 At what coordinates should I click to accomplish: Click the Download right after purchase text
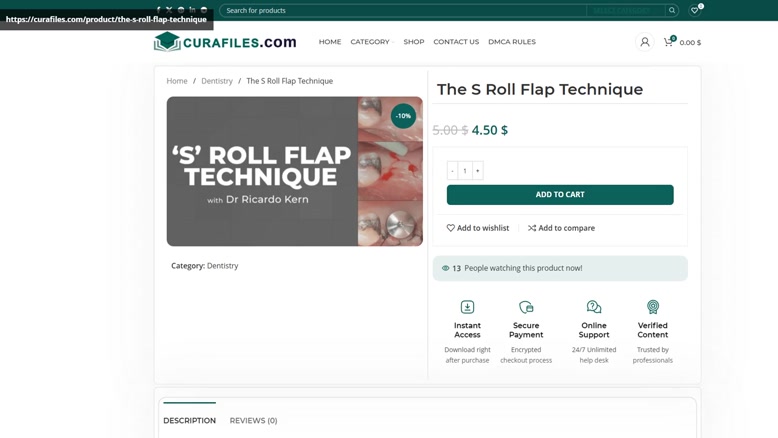[x=467, y=355]
